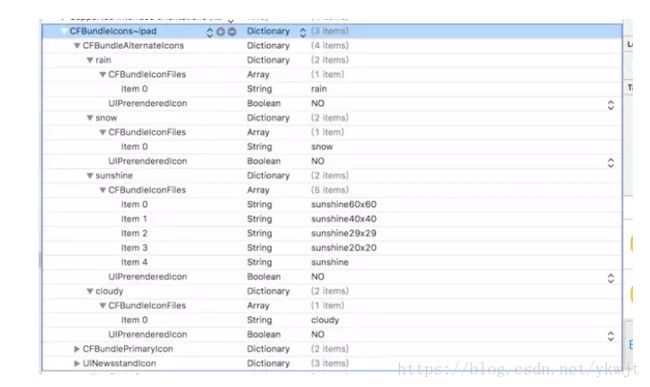The image size is (650, 387).
Task: Select the CFBundleAlternateIcons key
Action: click(x=133, y=46)
